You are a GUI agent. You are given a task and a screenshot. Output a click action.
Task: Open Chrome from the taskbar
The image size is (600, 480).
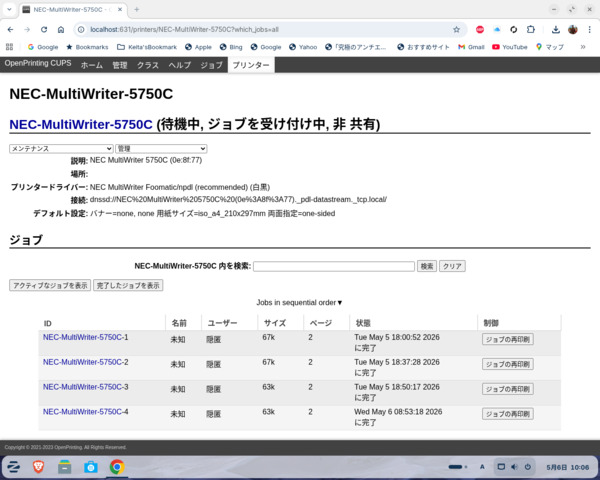coord(117,467)
